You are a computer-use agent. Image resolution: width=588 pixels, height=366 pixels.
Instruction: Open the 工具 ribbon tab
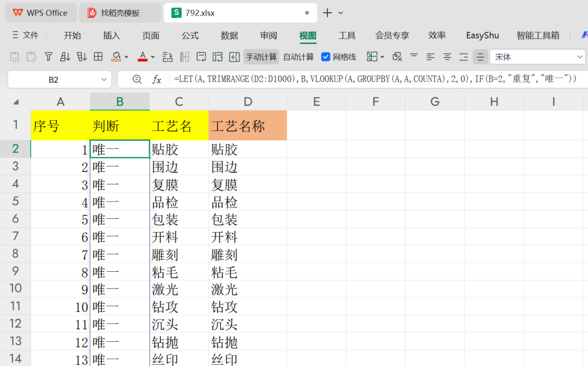point(347,35)
